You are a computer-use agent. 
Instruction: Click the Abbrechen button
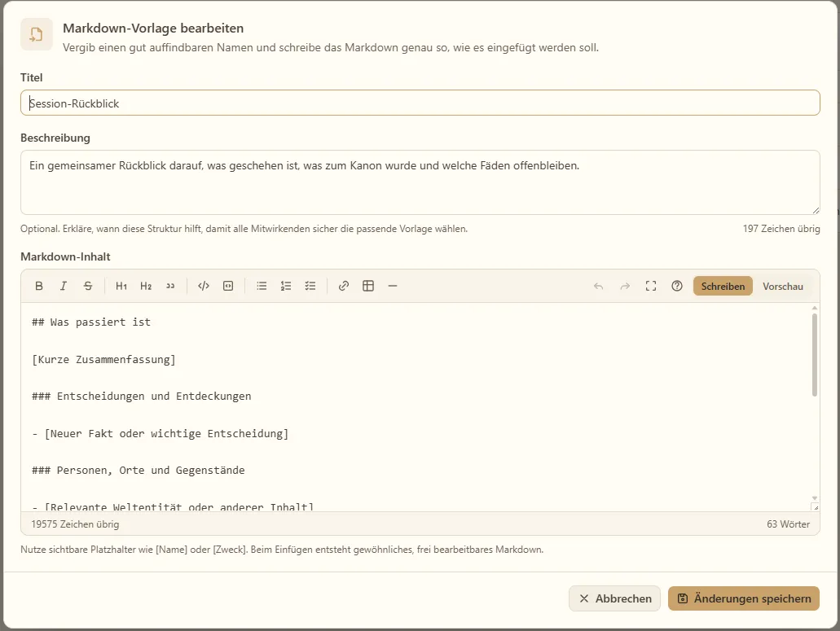click(x=614, y=598)
